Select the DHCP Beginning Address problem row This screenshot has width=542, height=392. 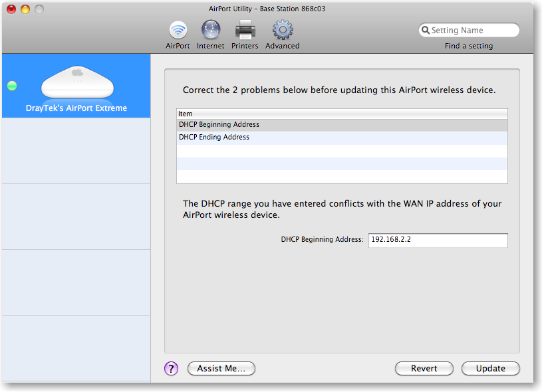266,124
